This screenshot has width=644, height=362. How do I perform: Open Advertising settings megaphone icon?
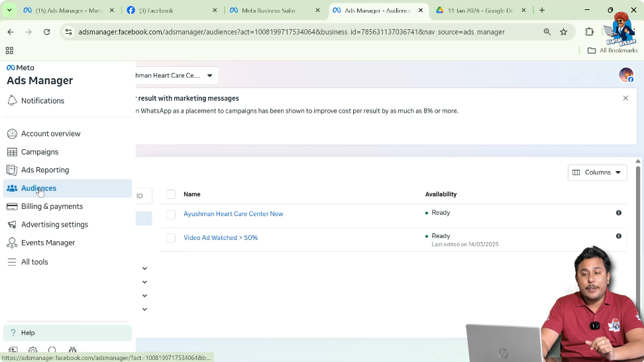13,224
